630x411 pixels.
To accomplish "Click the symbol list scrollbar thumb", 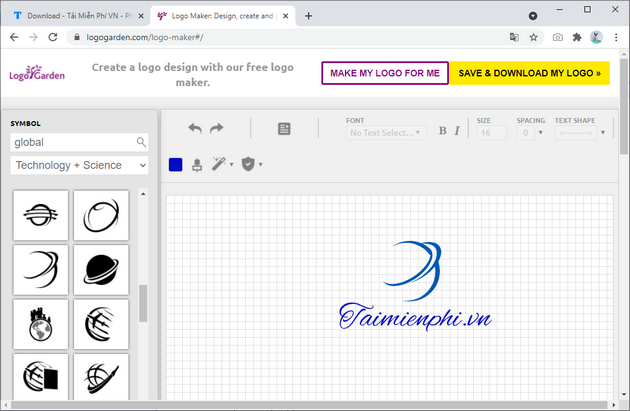I will (x=143, y=303).
